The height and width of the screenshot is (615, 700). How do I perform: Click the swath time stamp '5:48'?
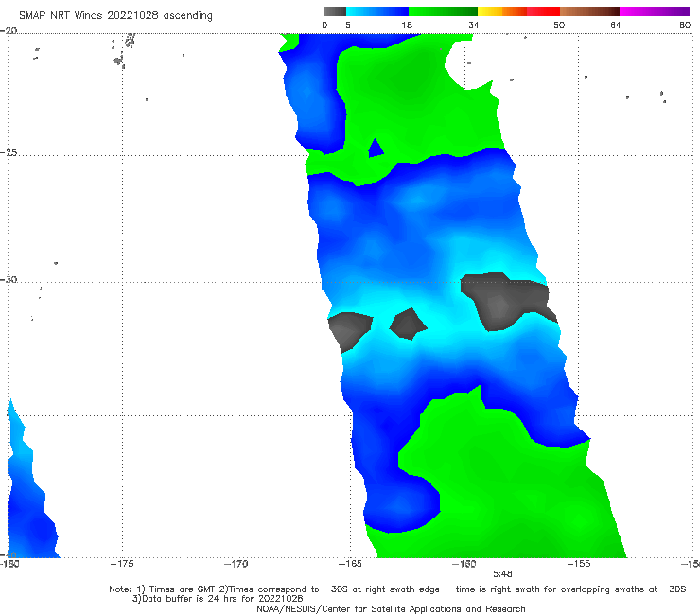click(502, 574)
